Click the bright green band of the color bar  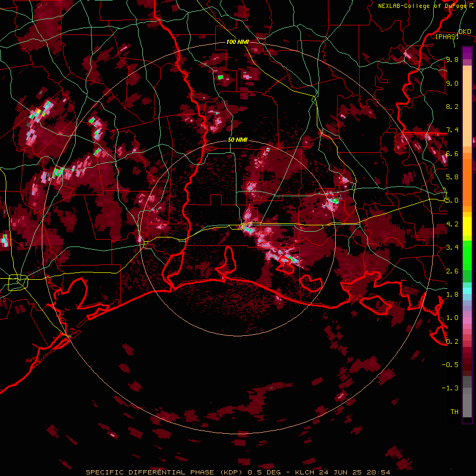click(x=467, y=257)
